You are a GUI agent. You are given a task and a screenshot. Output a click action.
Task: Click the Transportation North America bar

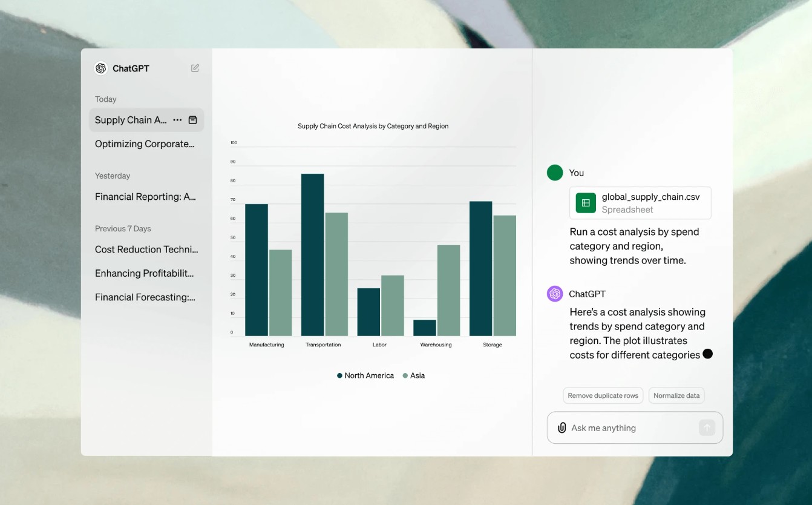[312, 254]
